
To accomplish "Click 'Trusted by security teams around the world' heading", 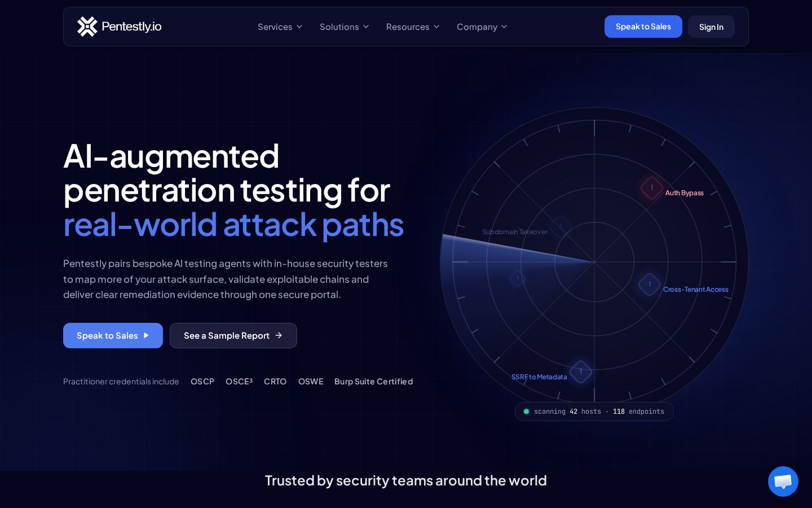I will click(406, 480).
